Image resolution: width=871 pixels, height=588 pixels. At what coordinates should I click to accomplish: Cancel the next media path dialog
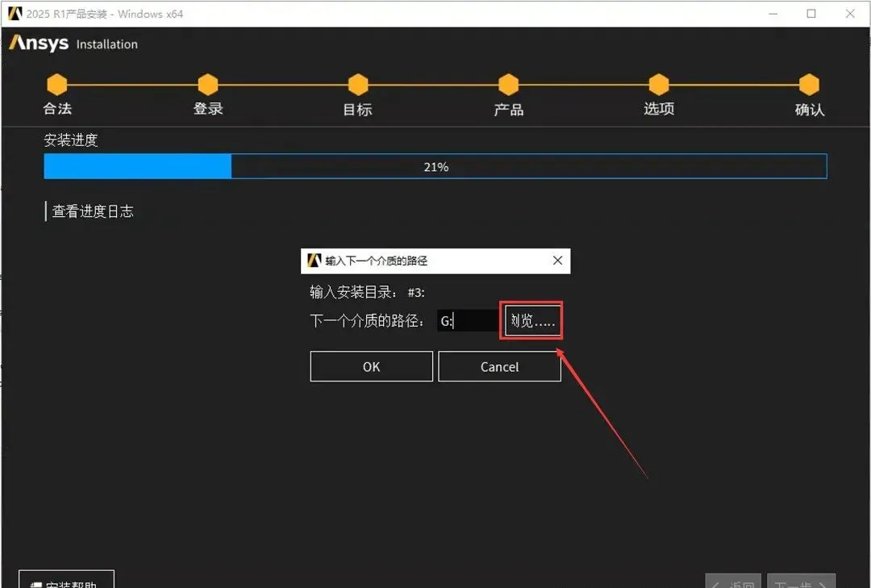click(x=499, y=366)
